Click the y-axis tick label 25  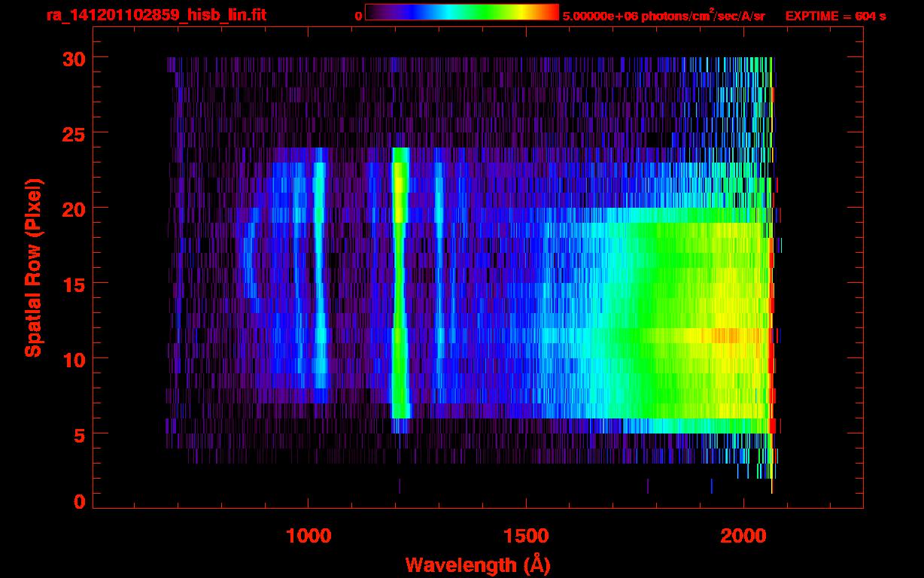(x=72, y=133)
